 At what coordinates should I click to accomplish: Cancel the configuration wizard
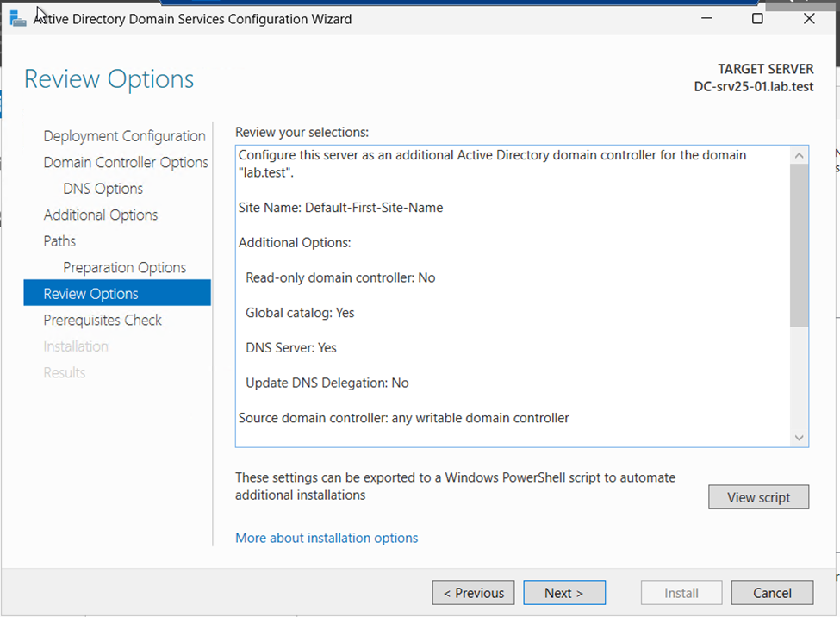click(x=772, y=593)
